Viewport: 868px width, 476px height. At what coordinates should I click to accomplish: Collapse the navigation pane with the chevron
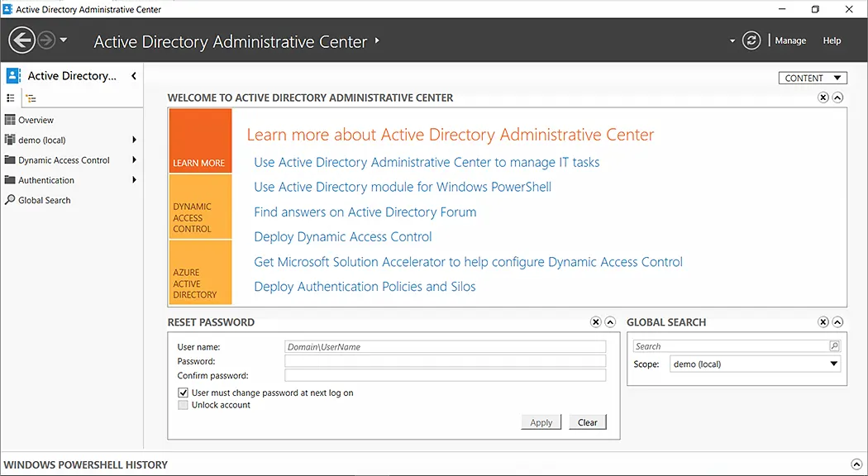(x=133, y=76)
